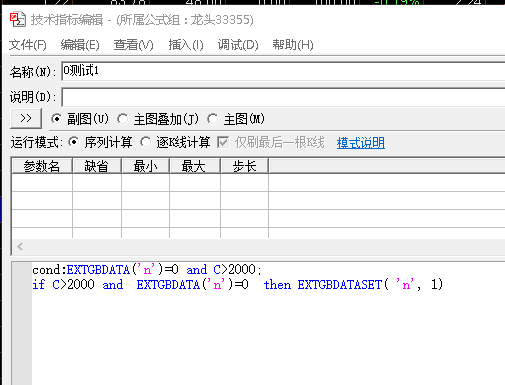This screenshot has height=385, width=505.
Task: Open the 文件(F) menu
Action: pos(28,45)
